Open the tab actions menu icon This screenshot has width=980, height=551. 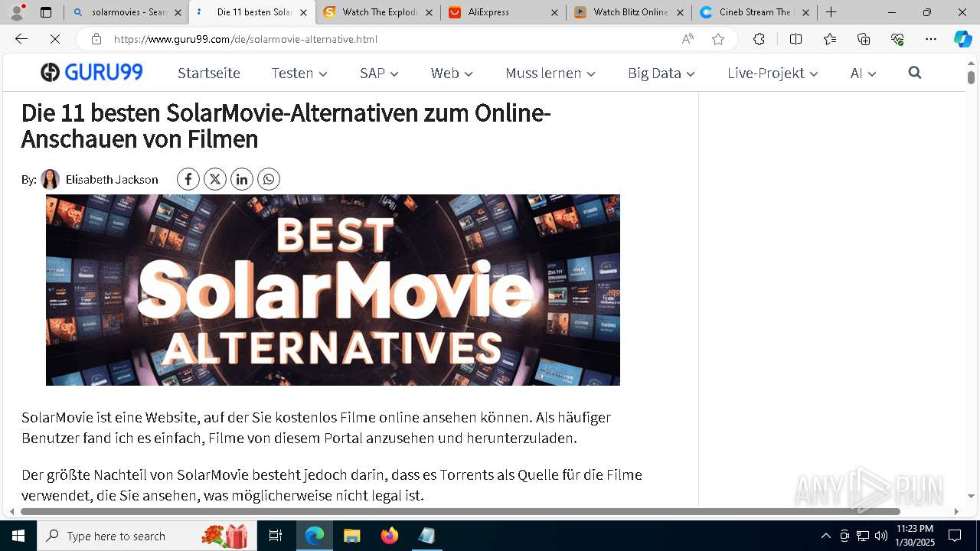(x=46, y=12)
